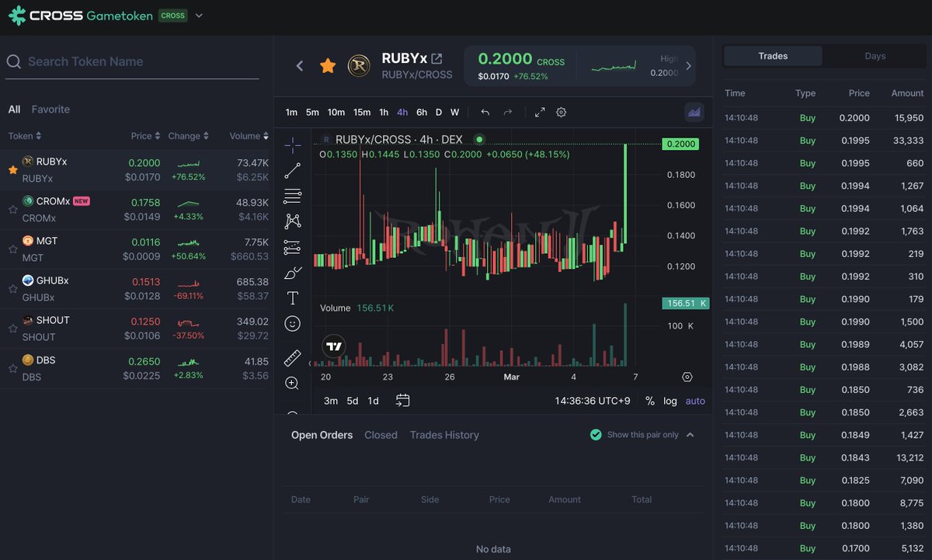Click the green RUBYx/CROSS status dot
This screenshot has height=560, width=932.
(479, 140)
